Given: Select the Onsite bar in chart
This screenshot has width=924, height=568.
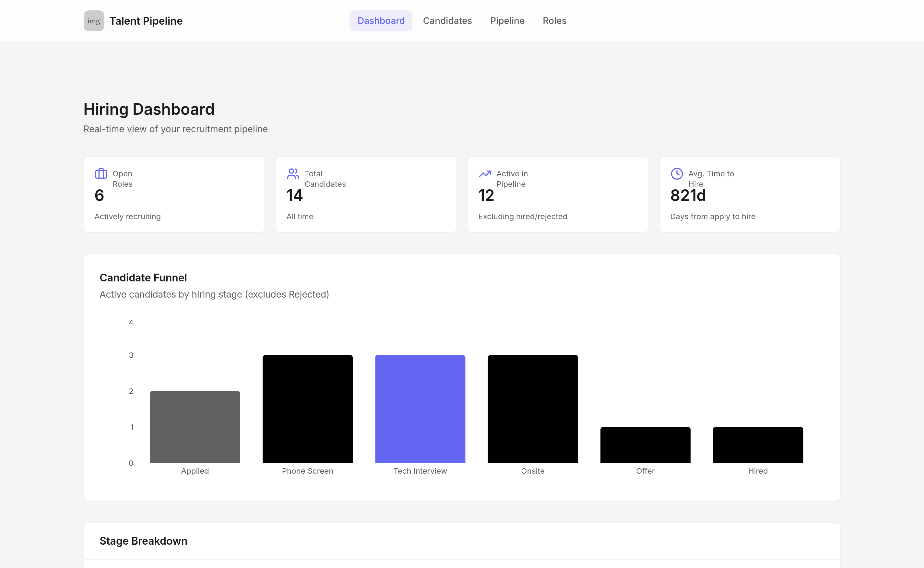Looking at the screenshot, I should [x=533, y=409].
